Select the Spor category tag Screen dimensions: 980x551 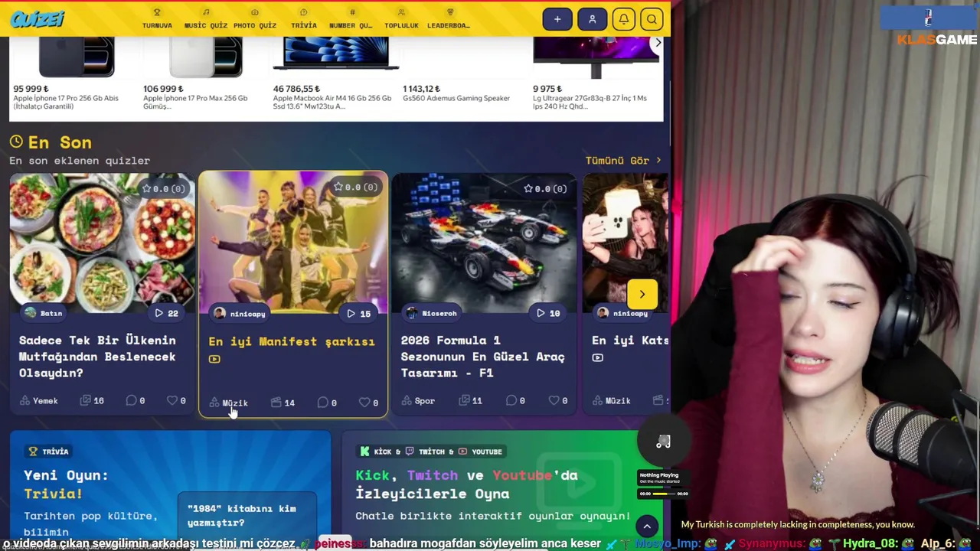click(419, 401)
